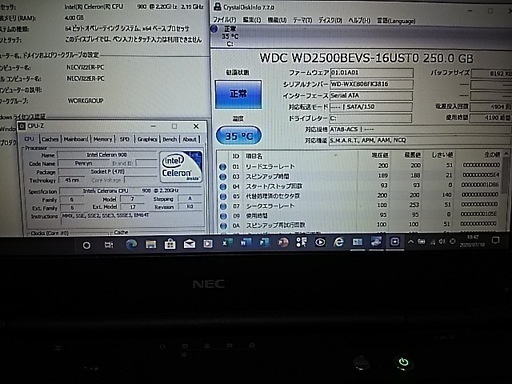512x384 pixels.
Task: Launch Microsoft Store taskbar icon
Action: [170, 244]
